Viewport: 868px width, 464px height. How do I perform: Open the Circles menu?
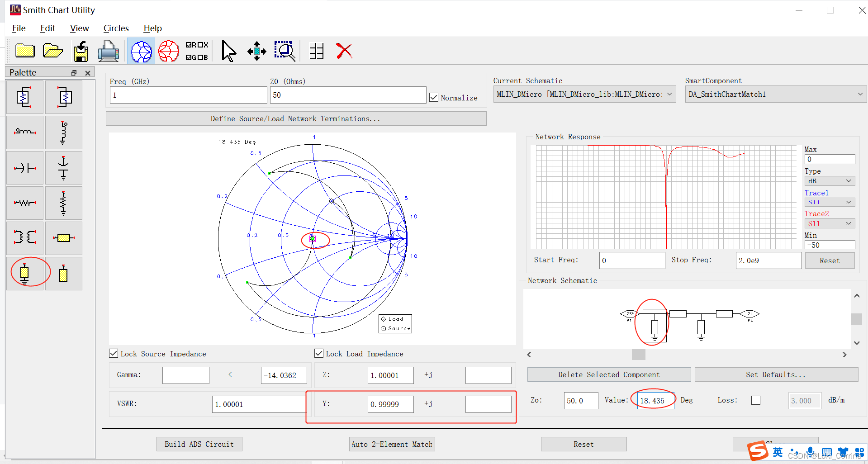116,28
